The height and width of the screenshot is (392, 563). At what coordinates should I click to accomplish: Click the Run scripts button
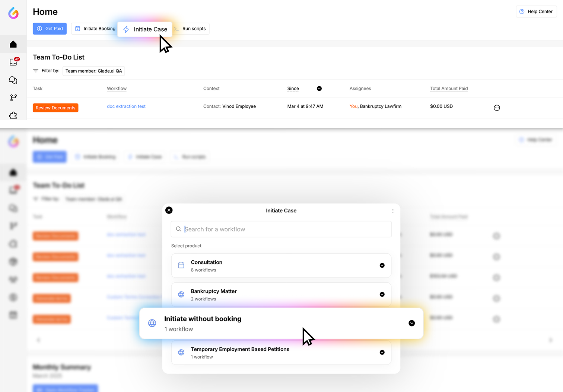click(x=191, y=29)
